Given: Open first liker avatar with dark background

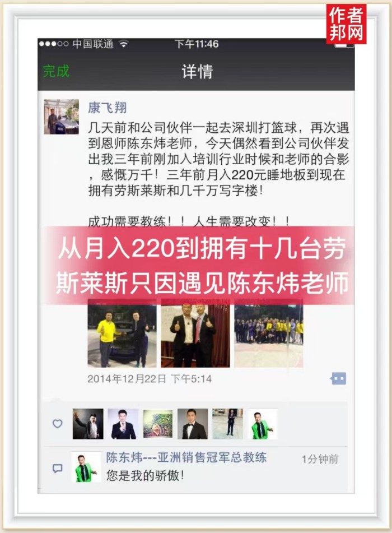Looking at the screenshot, I should pos(88,424).
